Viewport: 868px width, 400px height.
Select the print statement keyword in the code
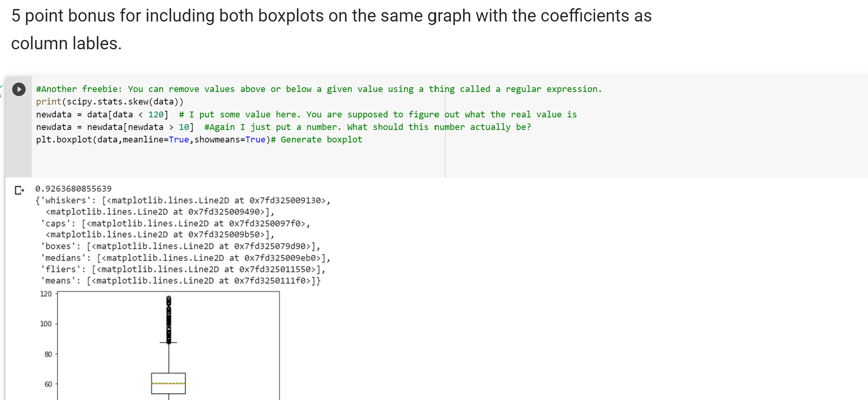coord(48,101)
